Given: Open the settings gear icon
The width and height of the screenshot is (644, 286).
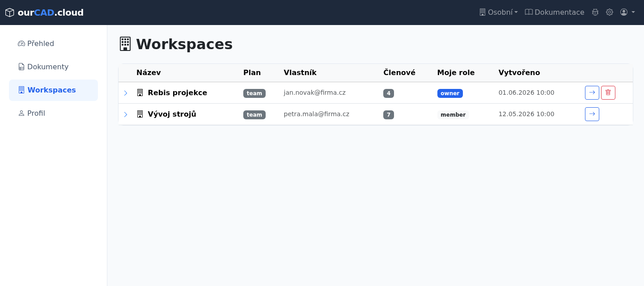Looking at the screenshot, I should [x=610, y=13].
